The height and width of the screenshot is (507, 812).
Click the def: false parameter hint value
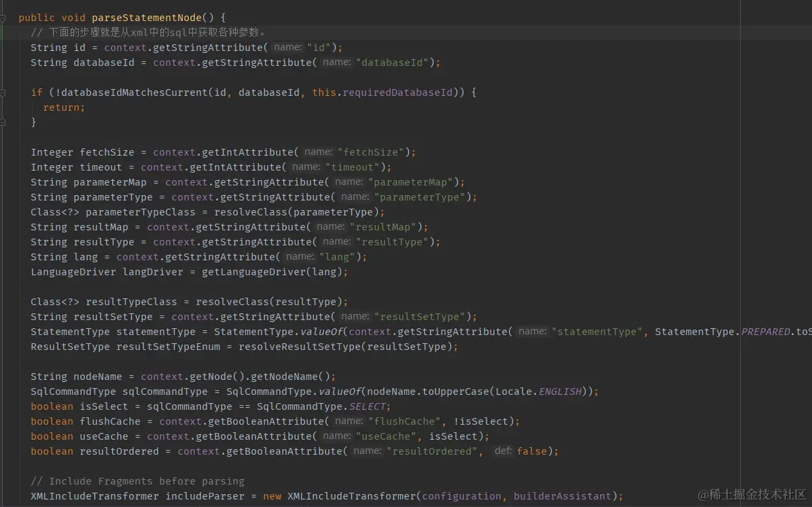532,451
